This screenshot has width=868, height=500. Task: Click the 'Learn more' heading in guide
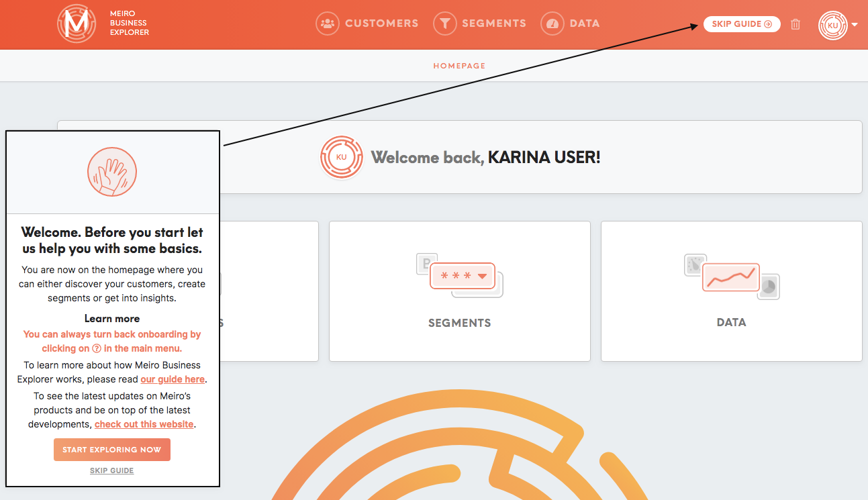click(x=112, y=319)
